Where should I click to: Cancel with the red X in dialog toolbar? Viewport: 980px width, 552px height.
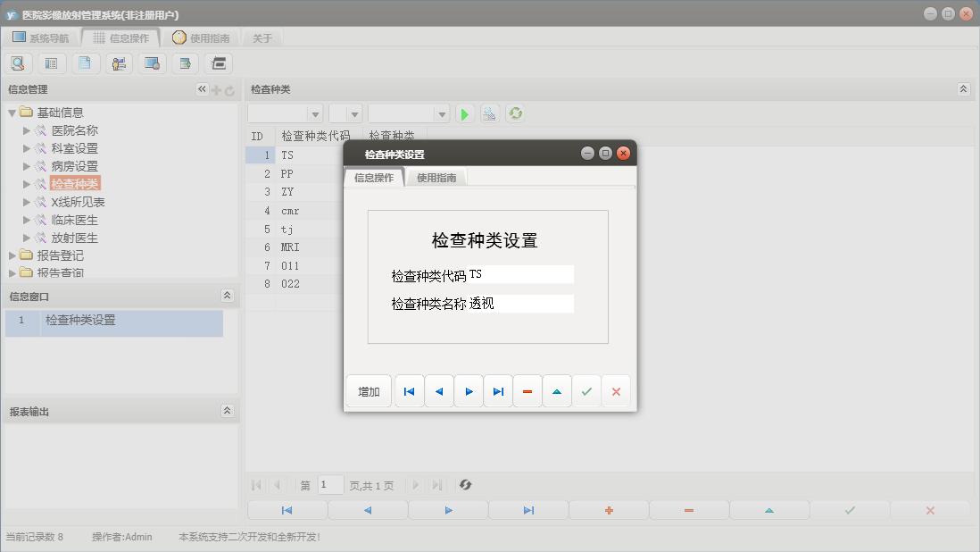point(616,391)
